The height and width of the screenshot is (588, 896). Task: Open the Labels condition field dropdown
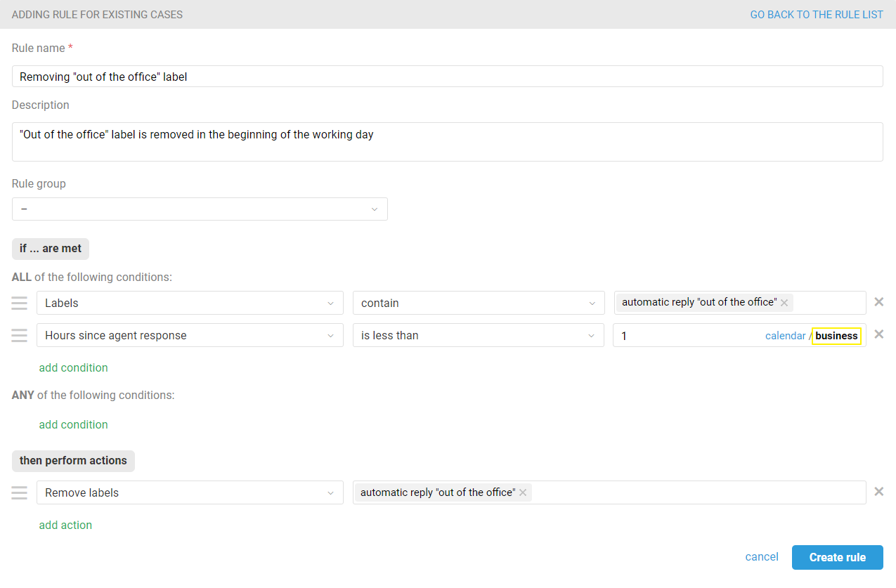click(x=190, y=303)
